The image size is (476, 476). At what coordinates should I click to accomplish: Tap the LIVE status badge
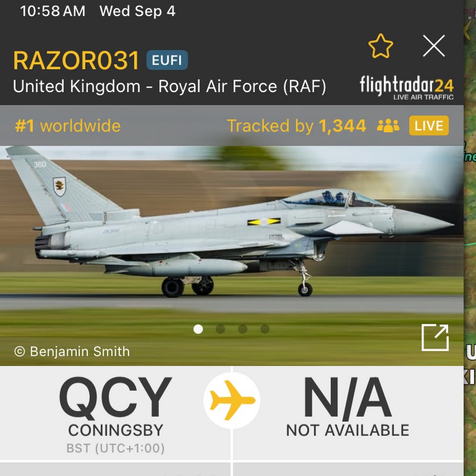[x=428, y=126]
